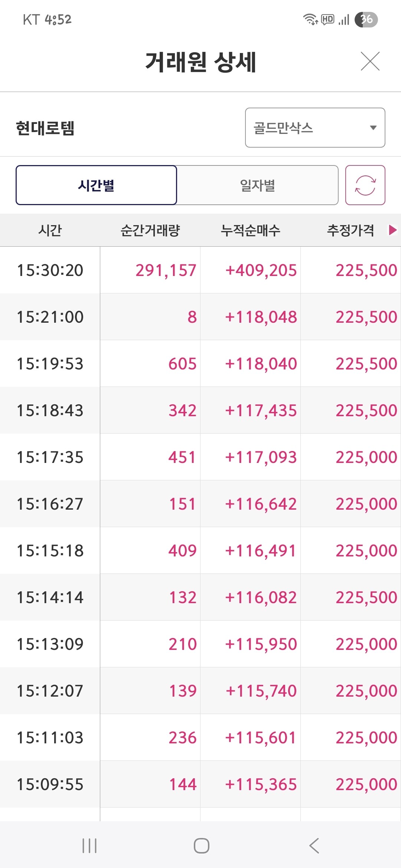This screenshot has width=401, height=868.
Task: Tap the +118,040 net buy value
Action: 261,364
